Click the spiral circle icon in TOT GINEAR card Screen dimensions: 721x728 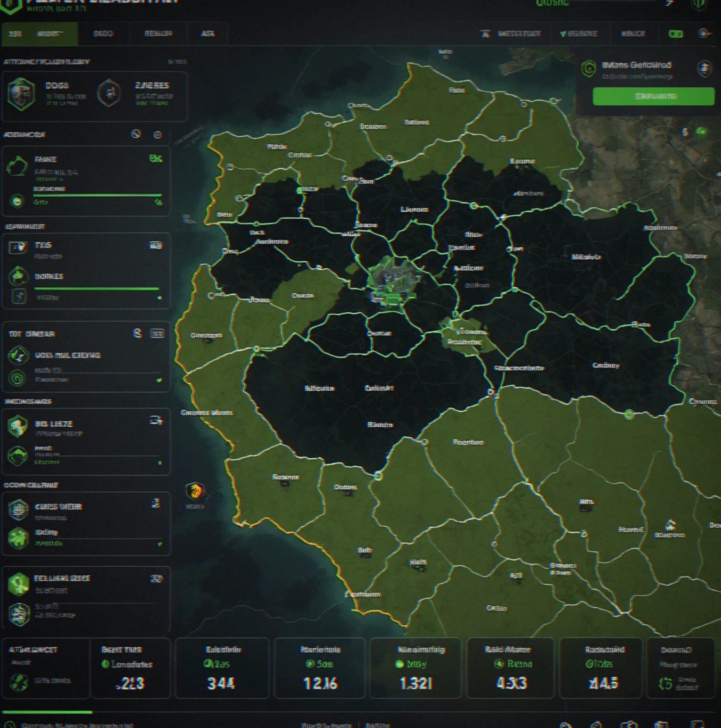pyautogui.click(x=17, y=378)
